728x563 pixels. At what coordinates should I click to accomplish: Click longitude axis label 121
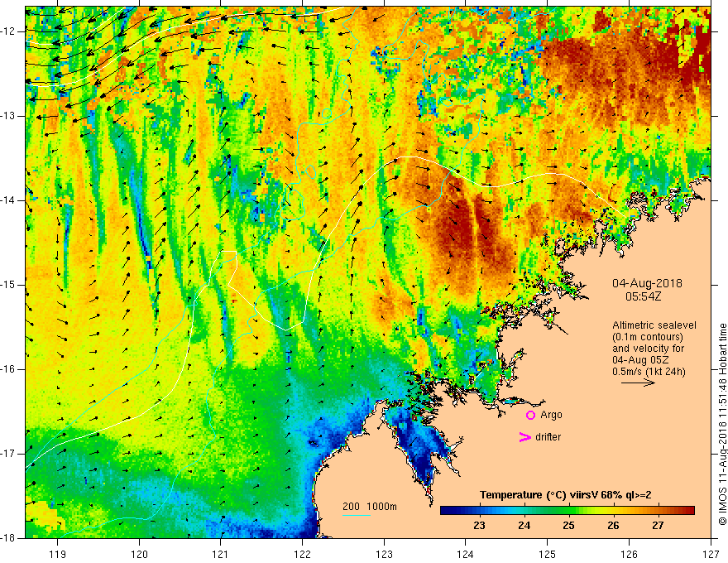(221, 554)
